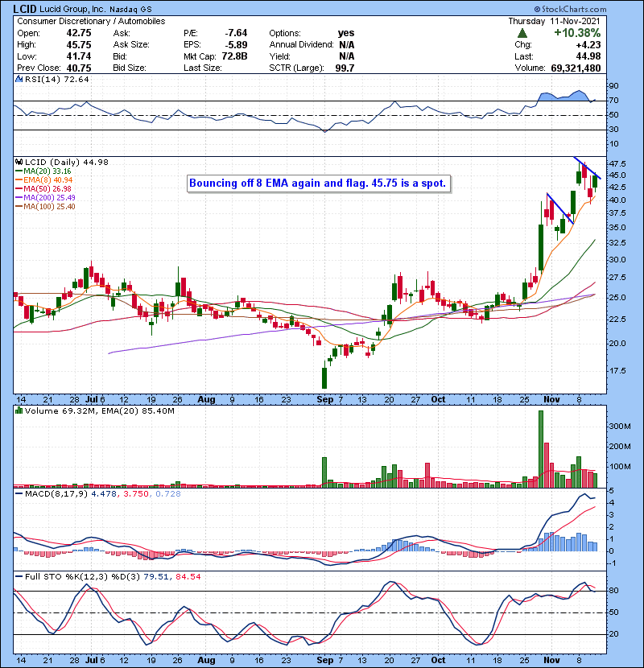Click the tallest green volume bar
Image resolution: width=644 pixels, height=668 pixels.
point(541,449)
